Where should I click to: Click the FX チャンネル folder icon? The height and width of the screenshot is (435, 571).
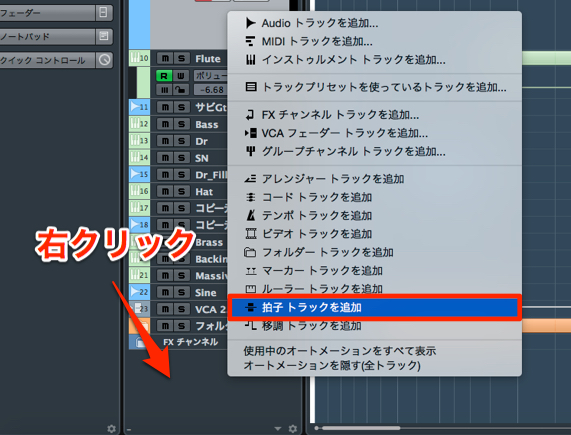click(x=140, y=342)
